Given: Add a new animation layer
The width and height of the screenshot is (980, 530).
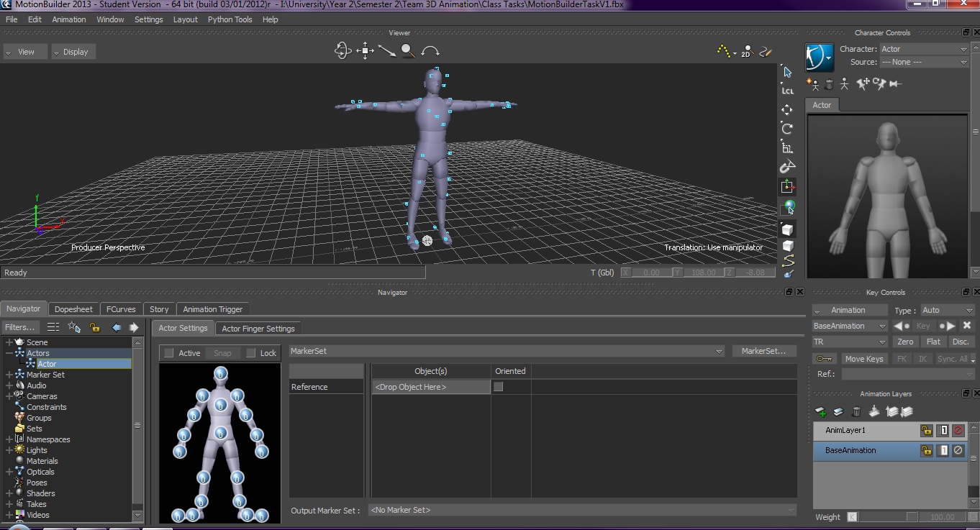Looking at the screenshot, I should [x=820, y=412].
